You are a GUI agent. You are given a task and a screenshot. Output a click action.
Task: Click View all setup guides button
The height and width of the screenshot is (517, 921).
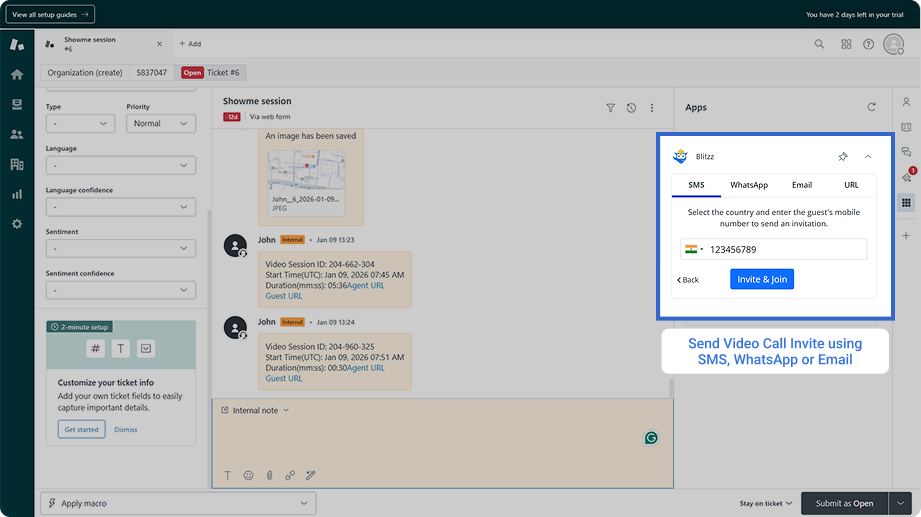[50, 14]
